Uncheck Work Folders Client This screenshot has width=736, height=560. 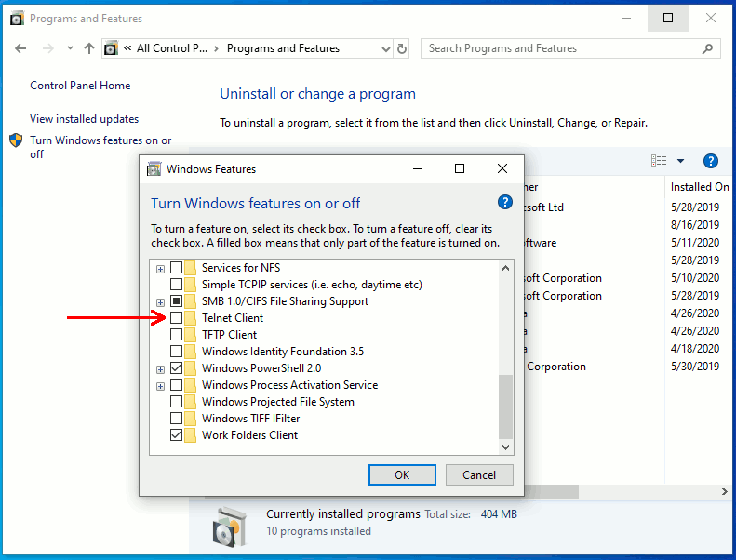coord(176,435)
